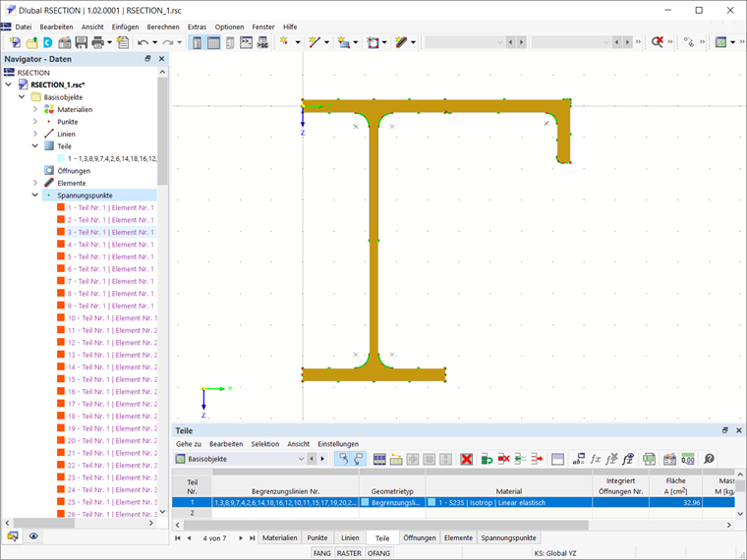Click the orange swatch of stress point 1
Viewport: 747px width, 560px height.
point(61,208)
